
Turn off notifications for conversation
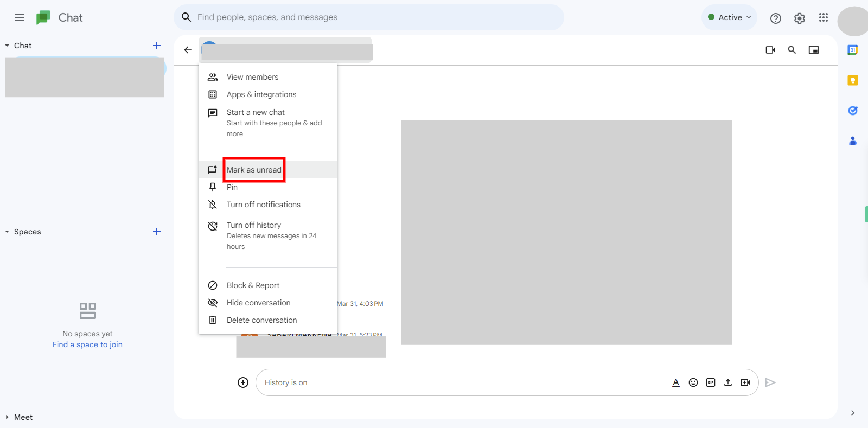coord(268,205)
